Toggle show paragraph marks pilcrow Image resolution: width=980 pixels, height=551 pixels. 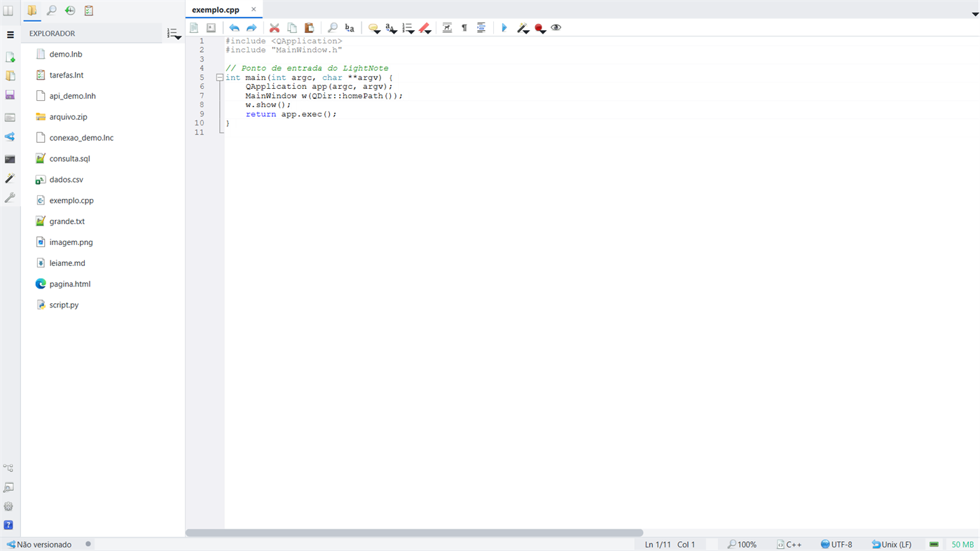pyautogui.click(x=464, y=28)
